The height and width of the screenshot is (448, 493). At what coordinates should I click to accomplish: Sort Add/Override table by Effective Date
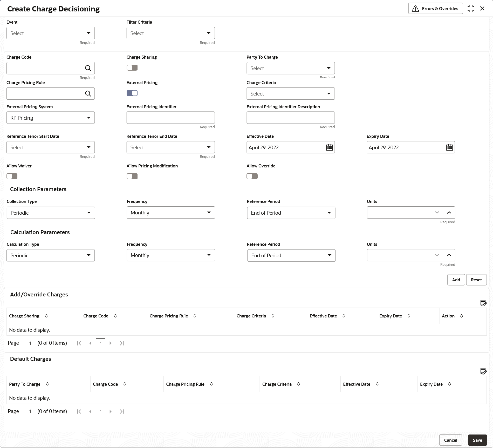tap(344, 316)
